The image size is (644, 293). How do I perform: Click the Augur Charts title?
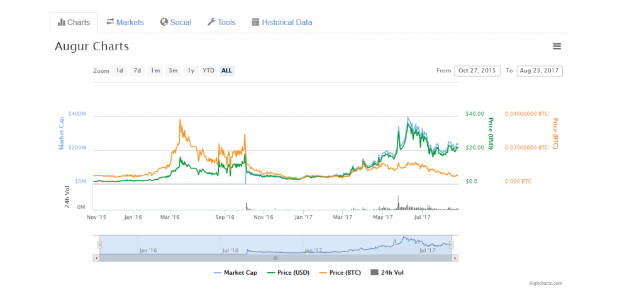[x=92, y=47]
